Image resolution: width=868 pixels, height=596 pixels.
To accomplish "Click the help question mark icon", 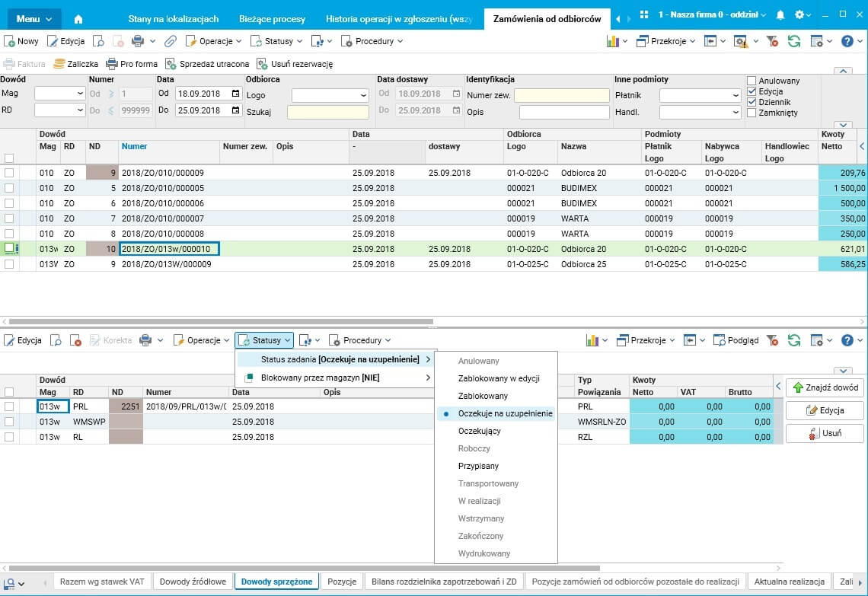I will pos(847,41).
